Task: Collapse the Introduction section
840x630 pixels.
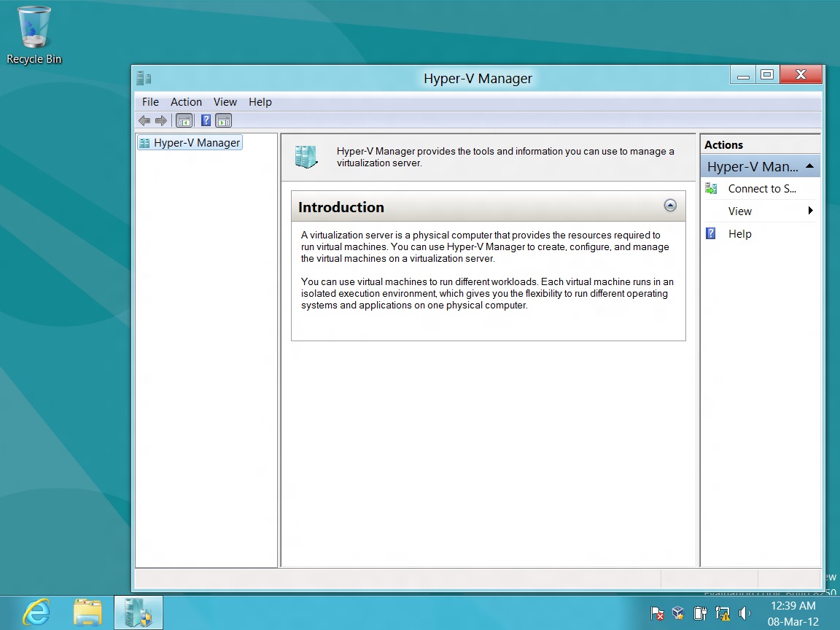Action: (670, 205)
